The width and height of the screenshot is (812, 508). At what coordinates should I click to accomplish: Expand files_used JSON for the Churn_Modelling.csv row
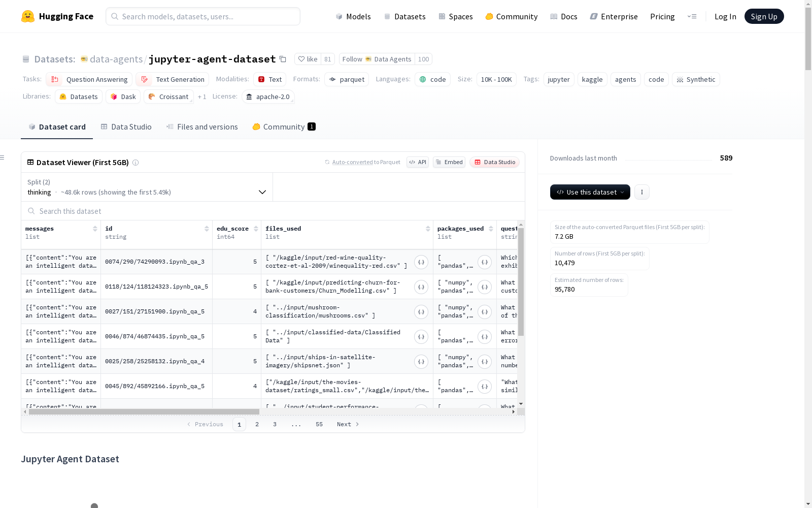(x=421, y=287)
